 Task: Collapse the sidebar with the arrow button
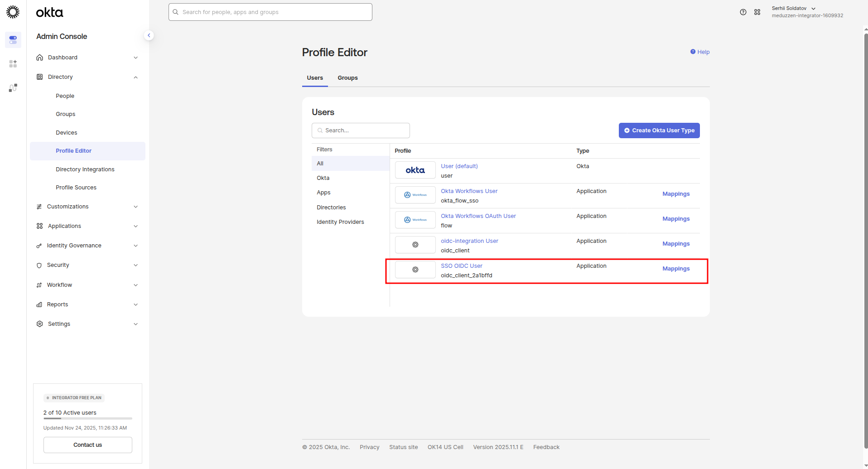149,35
